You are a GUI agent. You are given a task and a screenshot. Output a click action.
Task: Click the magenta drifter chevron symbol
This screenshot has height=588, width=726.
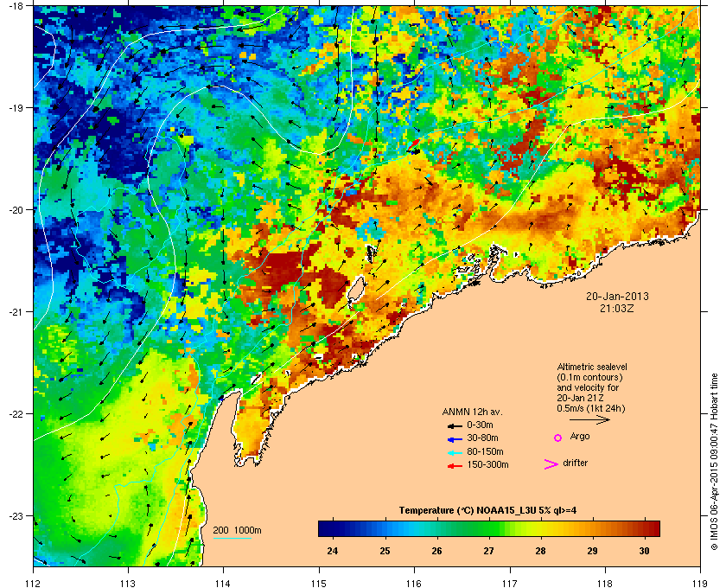(x=551, y=464)
